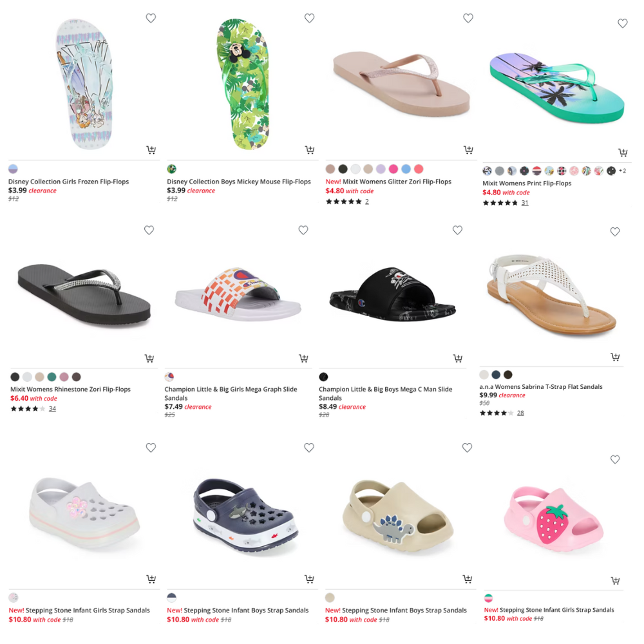Toggle heart on Mickey Mouse Flip-Flops
Image resolution: width=644 pixels, height=644 pixels.
click(309, 18)
